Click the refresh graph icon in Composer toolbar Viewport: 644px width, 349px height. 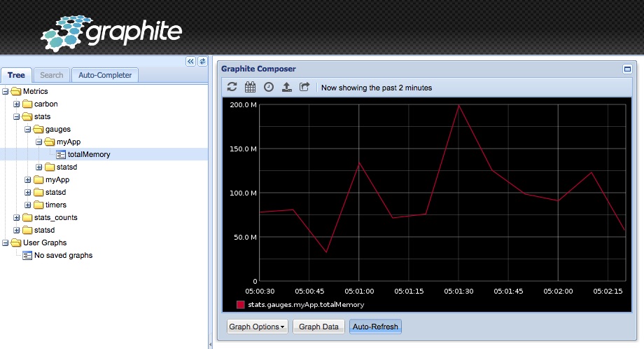click(x=232, y=87)
